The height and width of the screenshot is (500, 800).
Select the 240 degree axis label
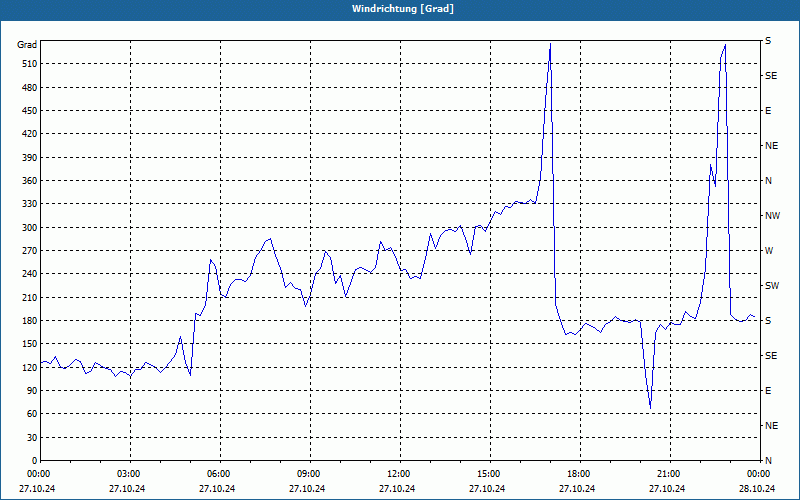coord(30,273)
